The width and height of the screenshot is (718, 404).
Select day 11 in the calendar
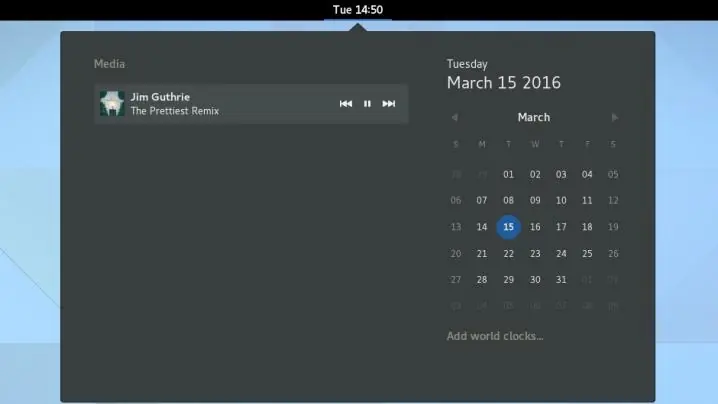(x=587, y=200)
